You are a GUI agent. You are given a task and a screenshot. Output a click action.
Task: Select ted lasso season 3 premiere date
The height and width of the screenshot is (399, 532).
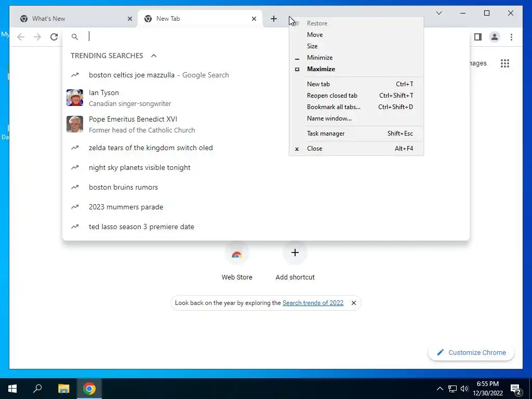tap(266, 227)
